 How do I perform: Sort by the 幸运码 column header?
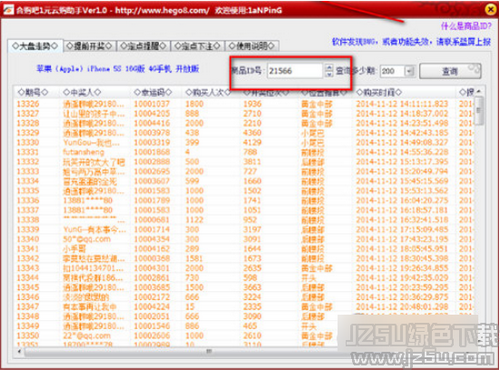(x=153, y=92)
